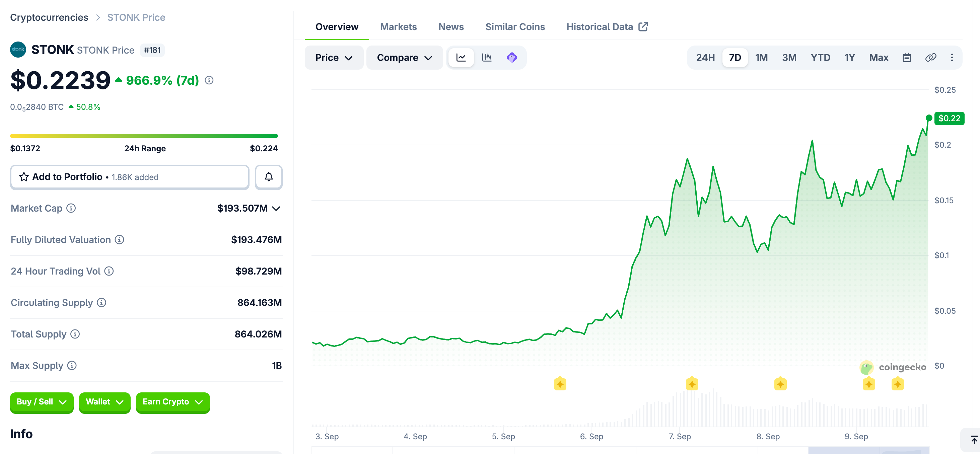The width and height of the screenshot is (980, 454).
Task: Select 3M time range
Action: 789,57
